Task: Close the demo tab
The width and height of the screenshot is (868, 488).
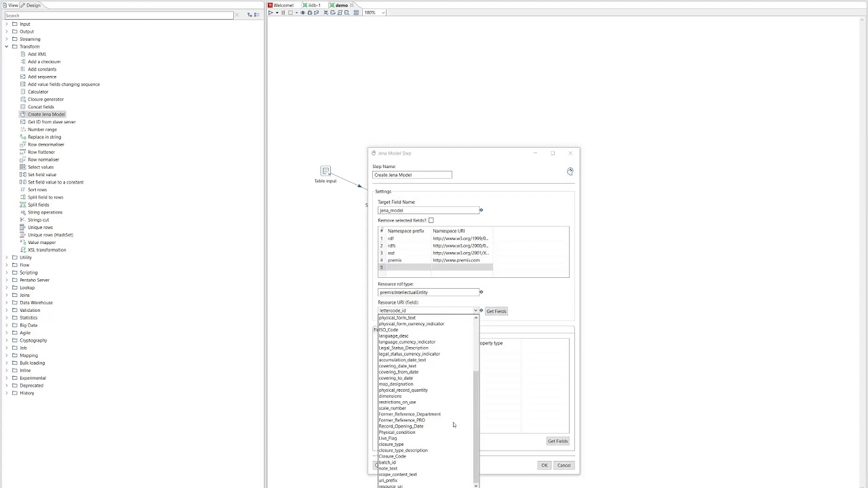Action: [351, 5]
